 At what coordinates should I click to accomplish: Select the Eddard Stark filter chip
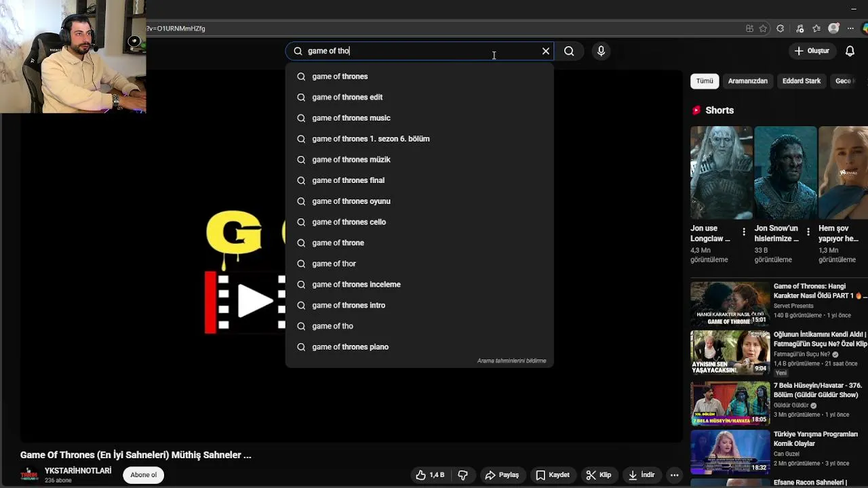tap(802, 81)
